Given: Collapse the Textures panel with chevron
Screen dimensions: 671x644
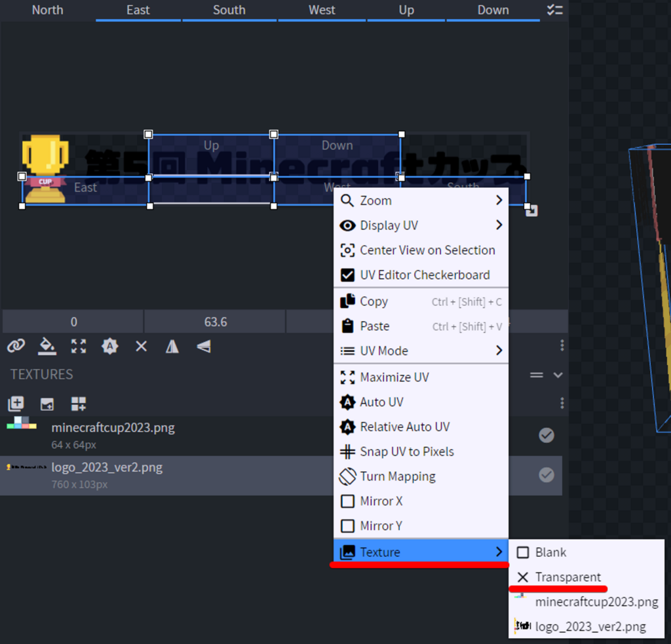Looking at the screenshot, I should pos(558,375).
